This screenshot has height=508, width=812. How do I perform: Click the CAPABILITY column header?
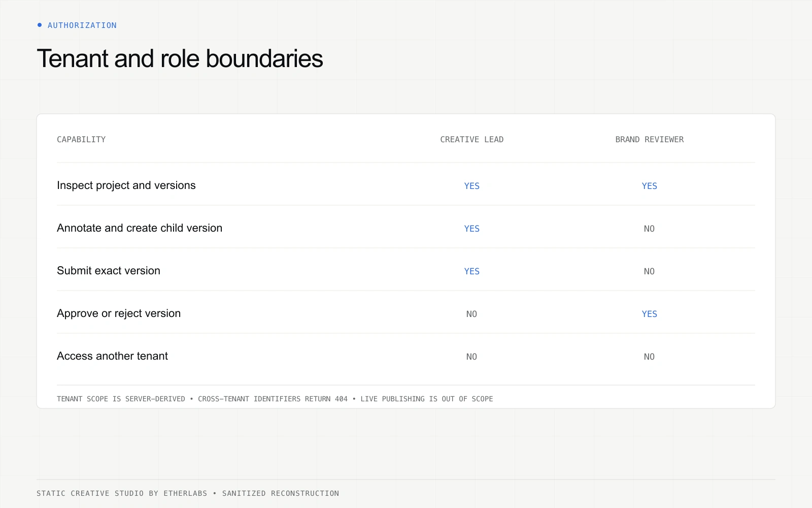(81, 140)
